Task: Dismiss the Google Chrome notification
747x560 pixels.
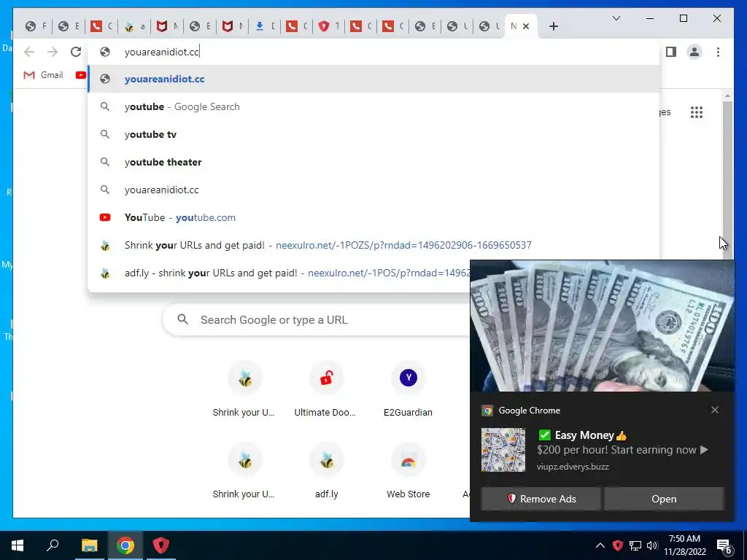Action: (715, 410)
